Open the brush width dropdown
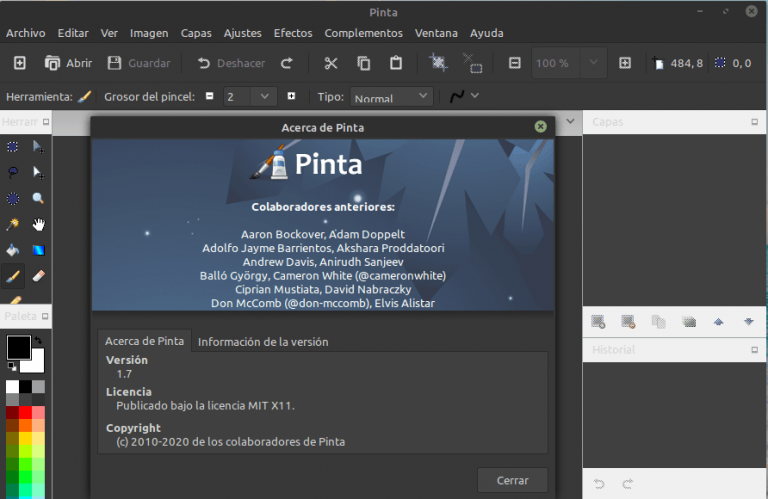 (265, 97)
